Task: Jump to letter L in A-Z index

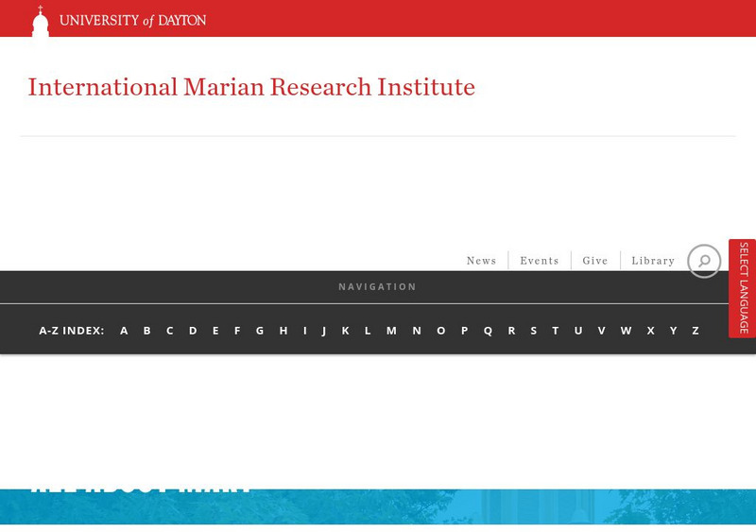Action: click(x=368, y=331)
